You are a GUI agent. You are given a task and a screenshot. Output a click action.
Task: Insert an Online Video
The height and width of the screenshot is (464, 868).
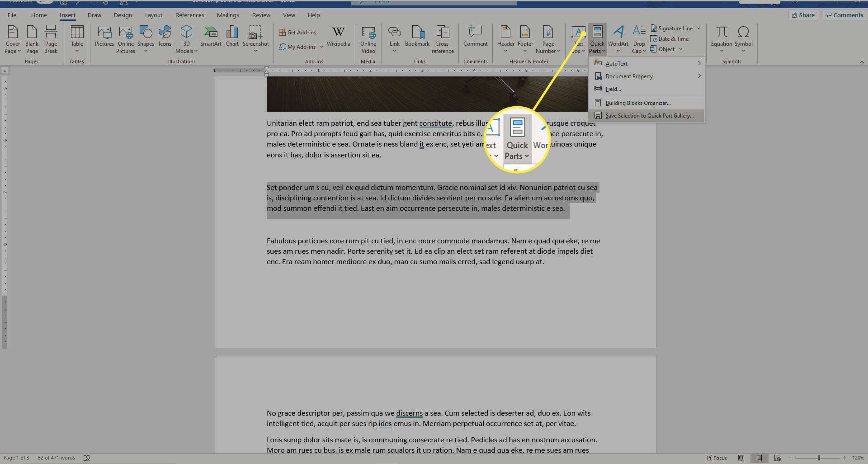(368, 40)
